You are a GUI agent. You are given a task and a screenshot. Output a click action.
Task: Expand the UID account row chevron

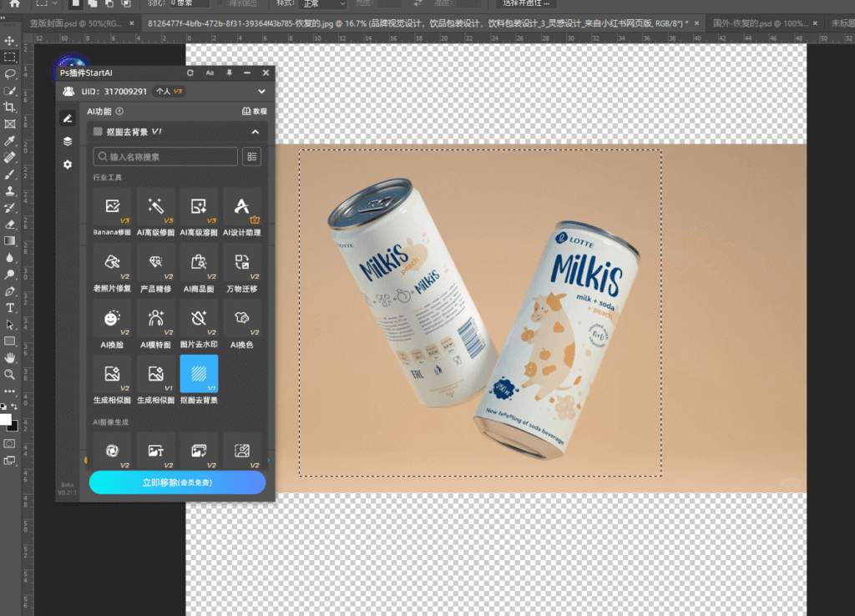[261, 91]
